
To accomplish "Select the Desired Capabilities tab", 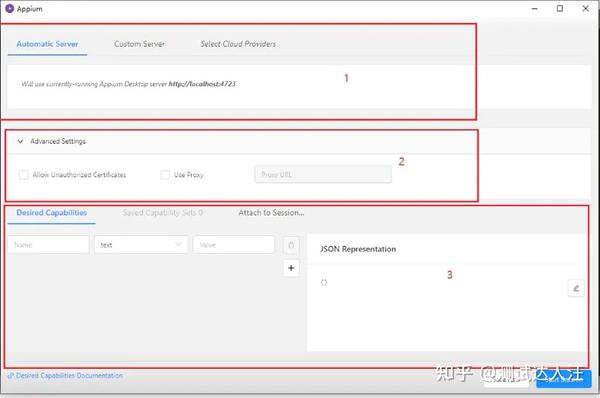I will click(52, 213).
